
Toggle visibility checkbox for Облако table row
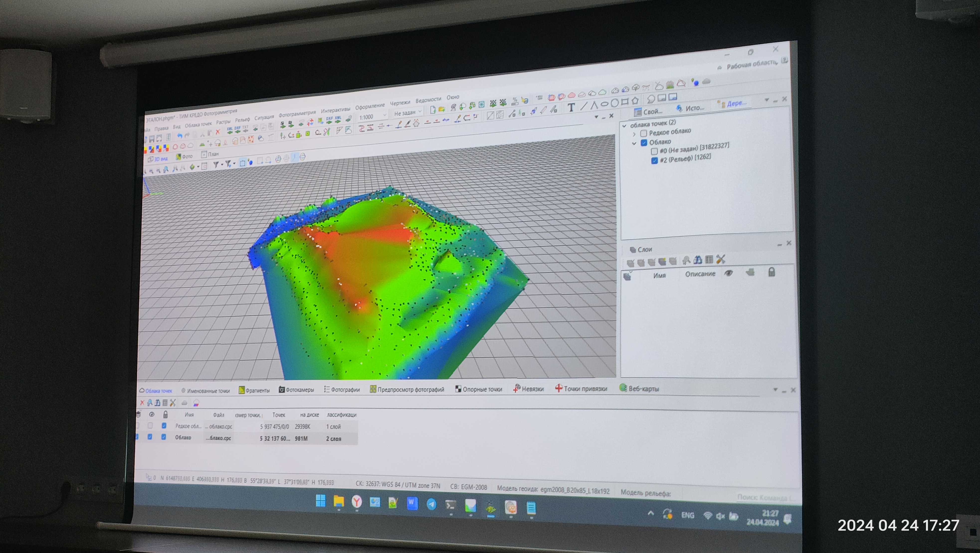(150, 436)
